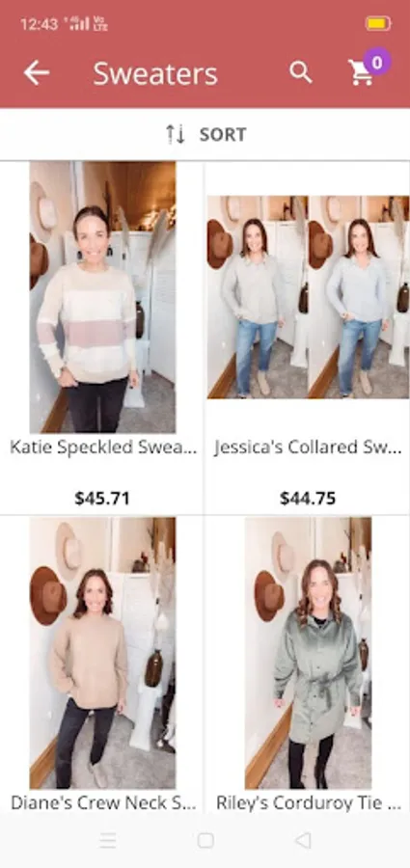Open Diane's Crew Neck sweater photo
Image resolution: width=410 pixels, height=868 pixels.
(102, 653)
